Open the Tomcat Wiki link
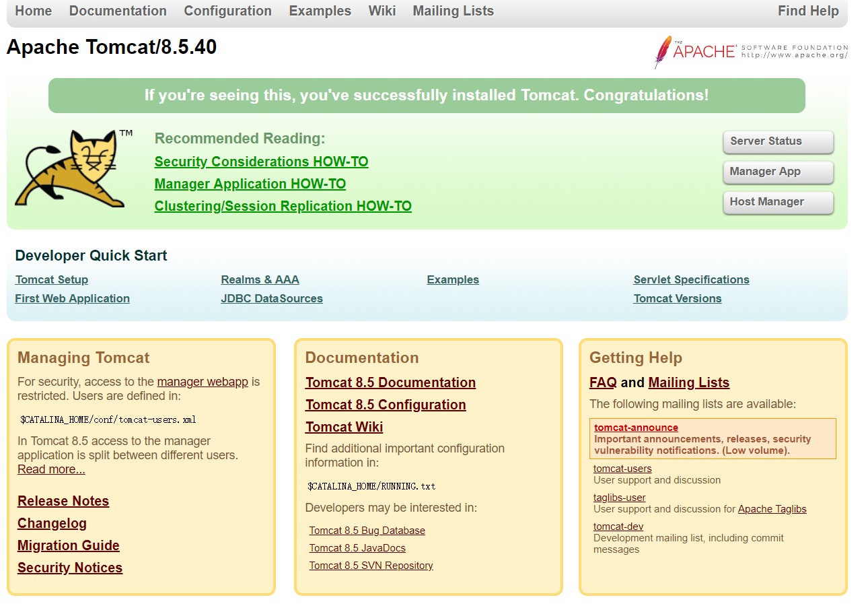The width and height of the screenshot is (868, 608). coord(344,427)
